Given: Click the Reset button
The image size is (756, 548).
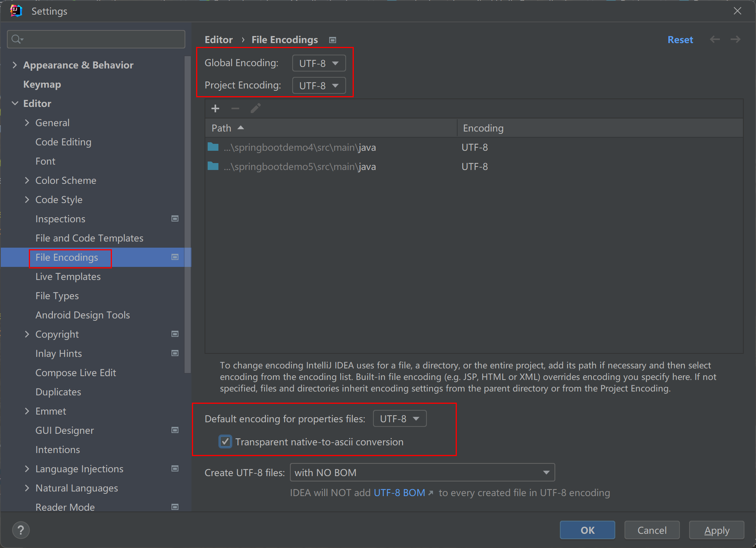Looking at the screenshot, I should coord(680,39).
